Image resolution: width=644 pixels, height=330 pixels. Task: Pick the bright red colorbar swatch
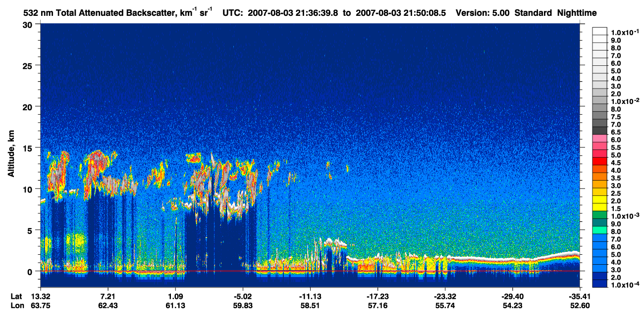pyautogui.click(x=600, y=161)
